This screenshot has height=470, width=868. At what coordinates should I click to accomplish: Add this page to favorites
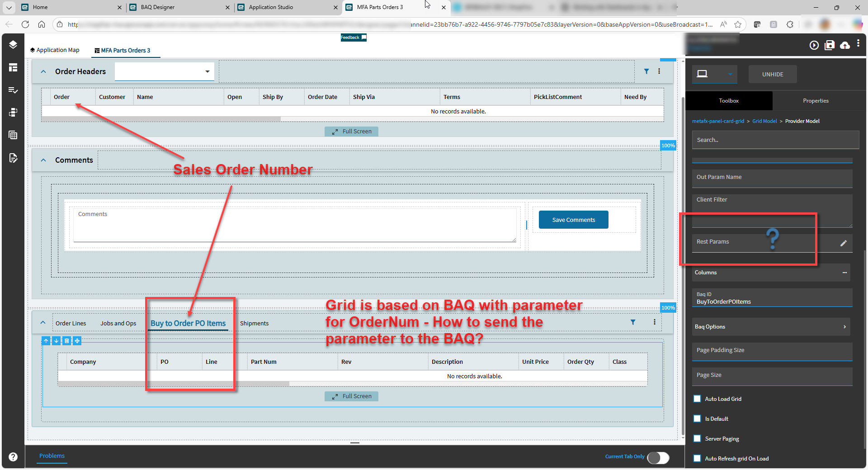coord(738,24)
